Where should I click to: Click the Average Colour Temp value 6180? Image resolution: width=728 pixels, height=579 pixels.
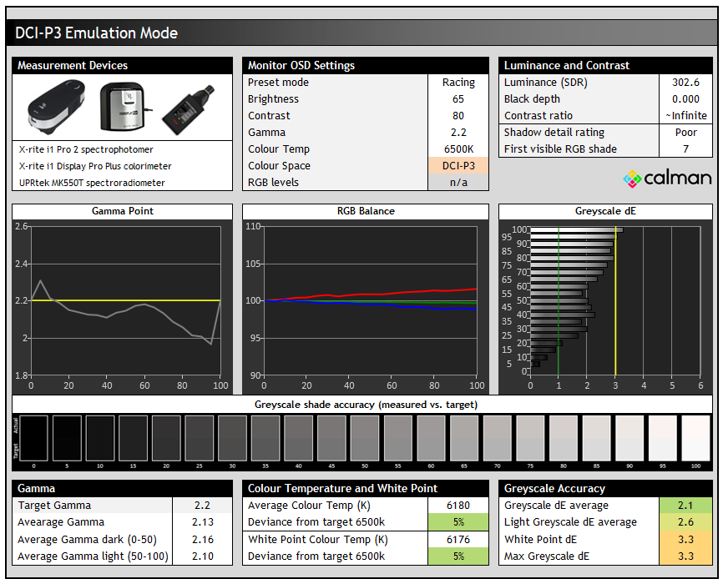457,506
